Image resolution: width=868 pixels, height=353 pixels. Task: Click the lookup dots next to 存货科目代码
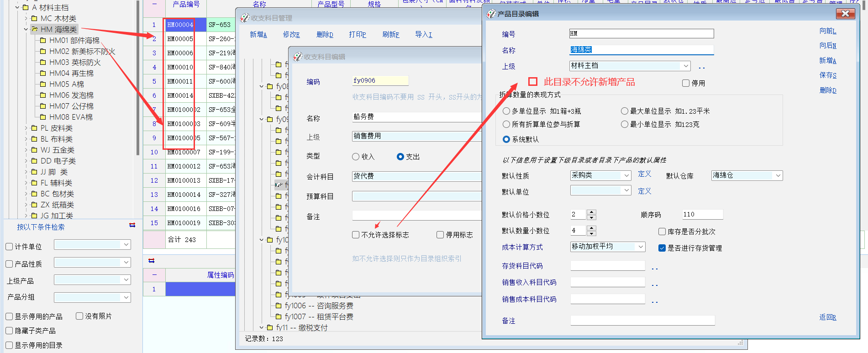pyautogui.click(x=655, y=268)
